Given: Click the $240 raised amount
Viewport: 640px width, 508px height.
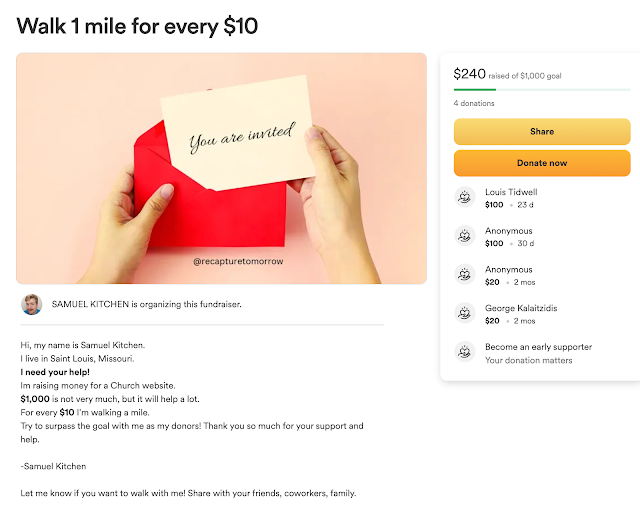Looking at the screenshot, I should [x=469, y=74].
